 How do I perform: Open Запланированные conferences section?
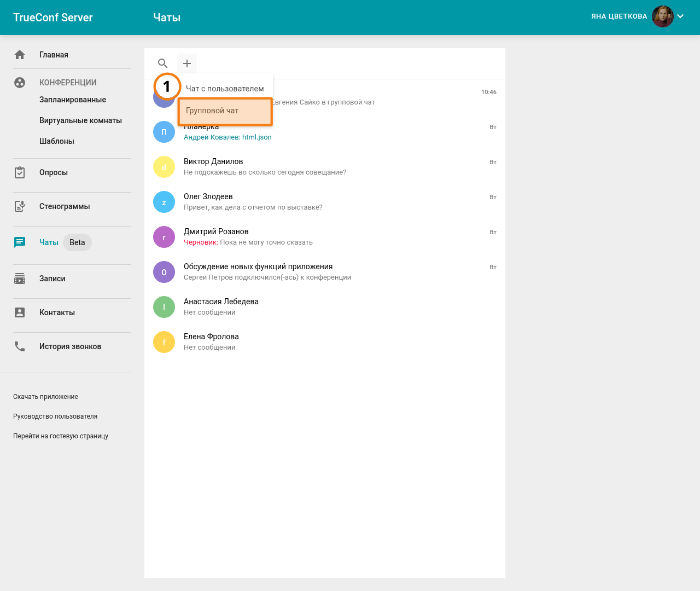73,100
